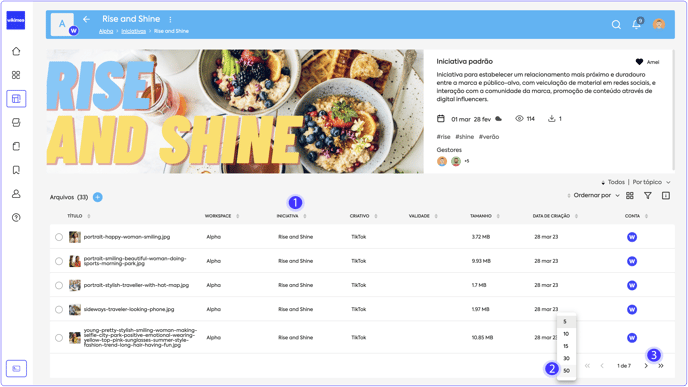
Task: Open the three-dot menu beside Rise and Shine
Action: click(x=170, y=20)
